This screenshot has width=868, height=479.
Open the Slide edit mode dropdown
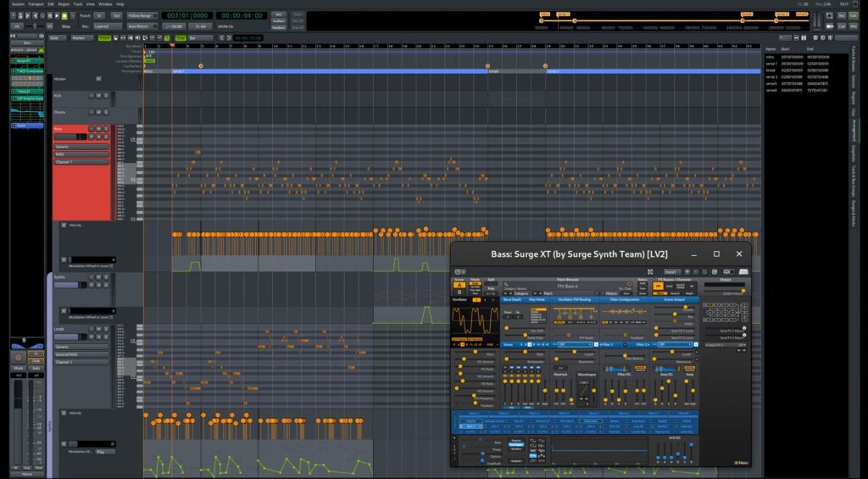pyautogui.click(x=58, y=38)
